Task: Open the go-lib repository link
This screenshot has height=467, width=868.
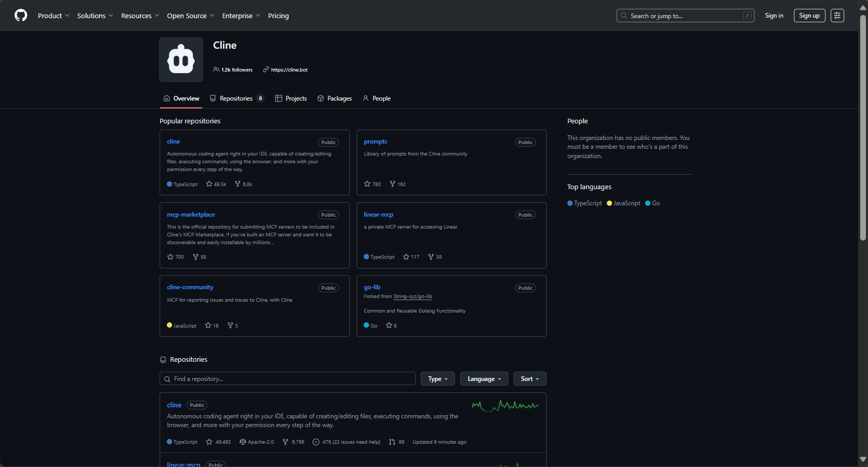Action: tap(372, 287)
